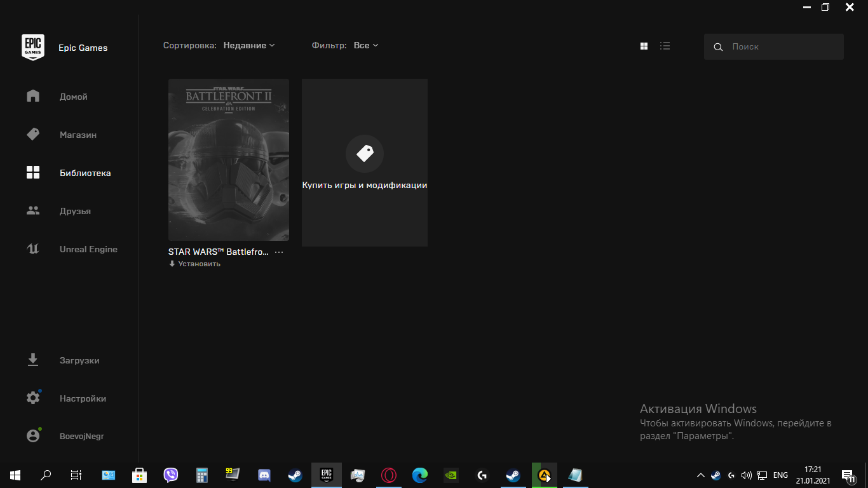Viewport: 868px width, 488px height.
Task: Click the STAR WARS Battlefront title text
Action: (x=219, y=252)
